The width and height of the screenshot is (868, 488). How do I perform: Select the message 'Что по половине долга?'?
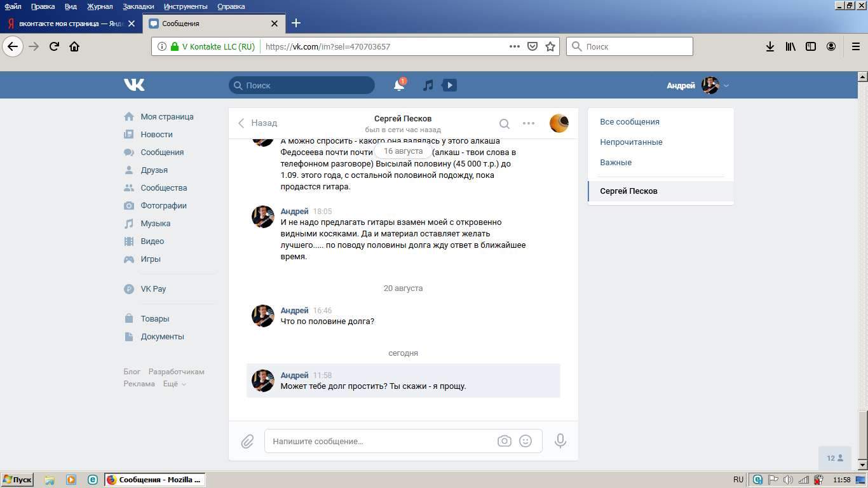pos(327,322)
